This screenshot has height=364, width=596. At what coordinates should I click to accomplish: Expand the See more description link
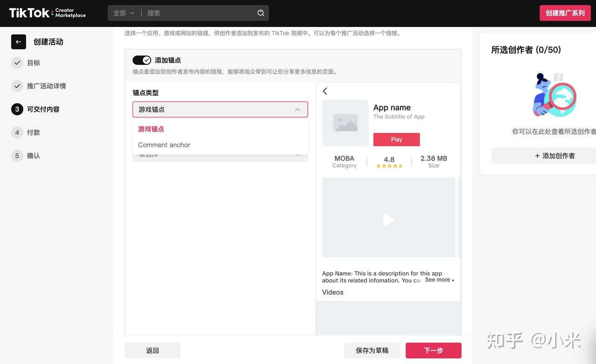pyautogui.click(x=438, y=280)
